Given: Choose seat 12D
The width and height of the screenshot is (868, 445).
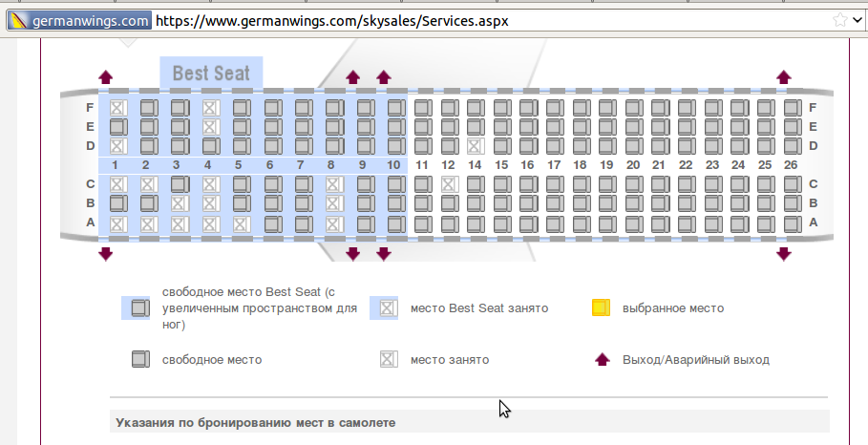Looking at the screenshot, I should coord(450,146).
